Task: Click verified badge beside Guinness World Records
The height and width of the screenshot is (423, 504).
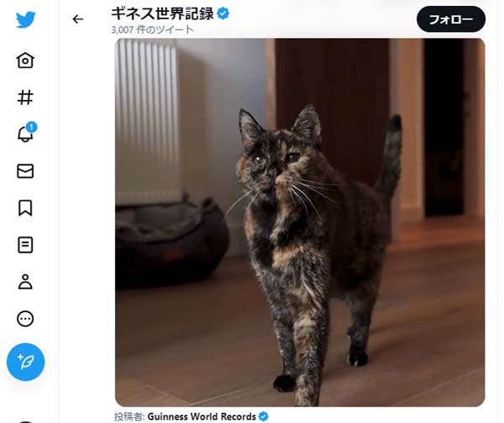Action: [x=264, y=416]
